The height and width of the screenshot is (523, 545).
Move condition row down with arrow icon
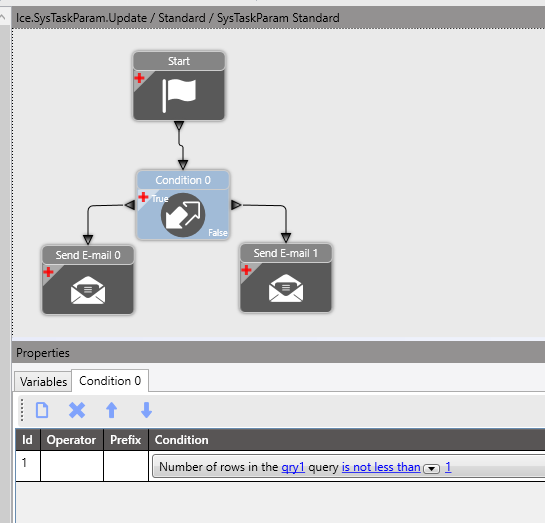coord(146,410)
